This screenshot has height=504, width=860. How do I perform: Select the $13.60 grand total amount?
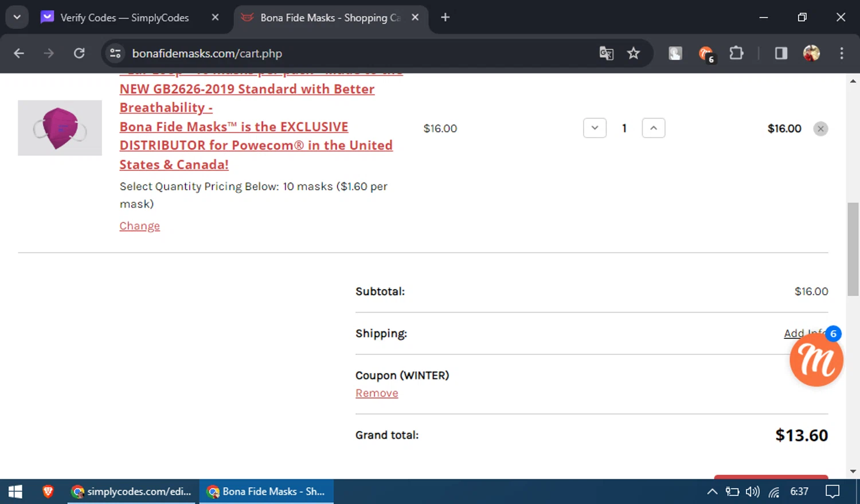coord(802,435)
